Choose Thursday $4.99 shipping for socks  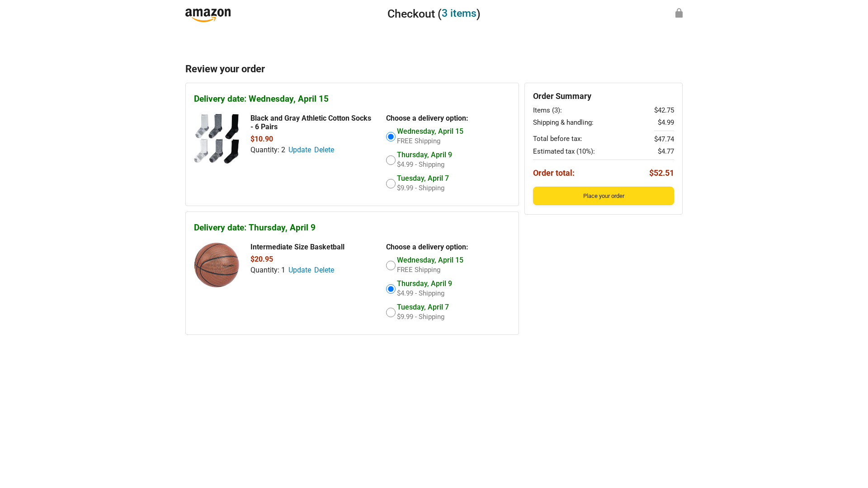(x=391, y=160)
